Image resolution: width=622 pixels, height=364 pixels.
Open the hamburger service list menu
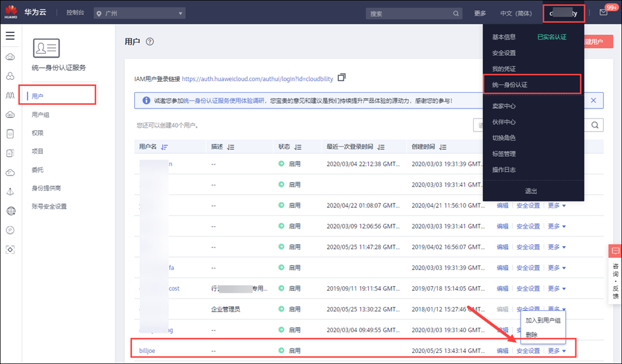[10, 36]
